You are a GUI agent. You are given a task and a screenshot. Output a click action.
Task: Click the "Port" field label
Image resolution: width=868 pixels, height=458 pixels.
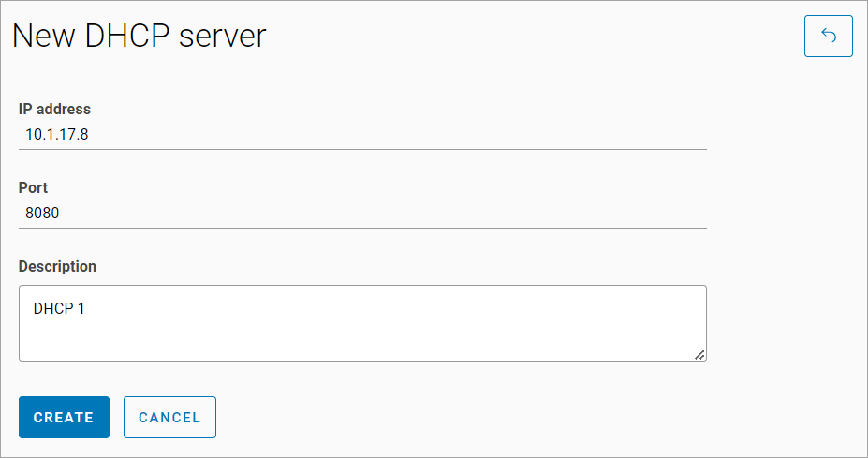[33, 187]
